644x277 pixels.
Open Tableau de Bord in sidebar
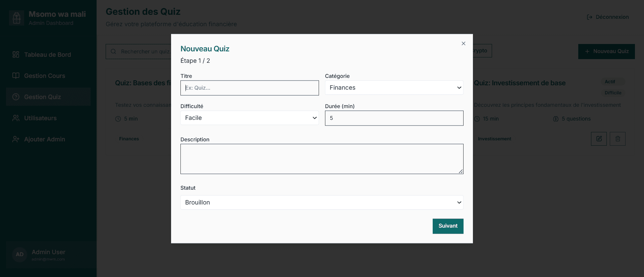point(48,55)
